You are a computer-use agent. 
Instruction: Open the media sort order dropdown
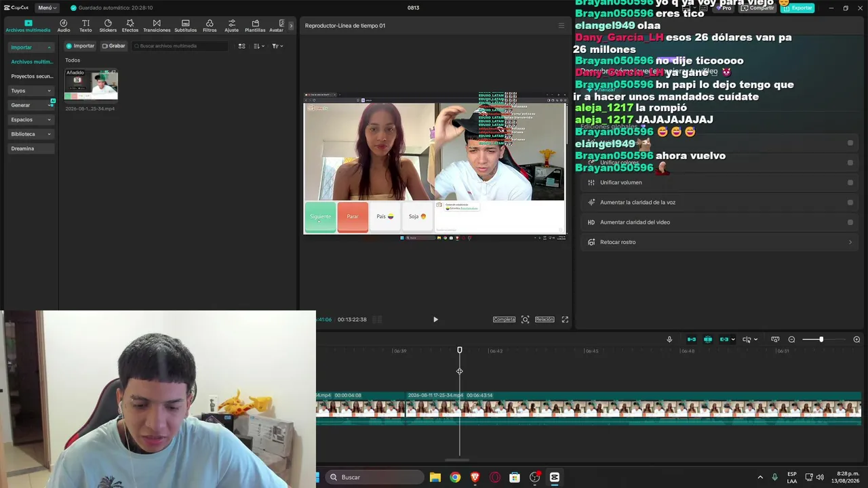point(259,46)
